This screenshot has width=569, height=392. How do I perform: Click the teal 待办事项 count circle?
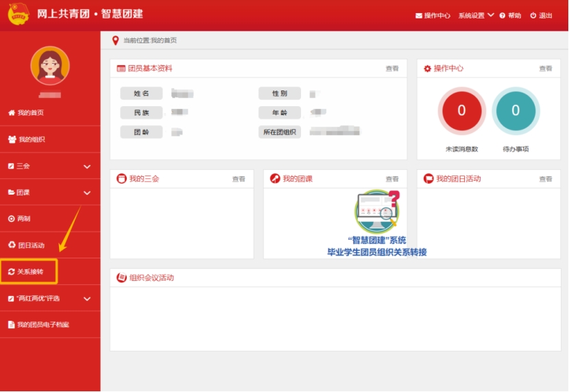click(x=516, y=111)
